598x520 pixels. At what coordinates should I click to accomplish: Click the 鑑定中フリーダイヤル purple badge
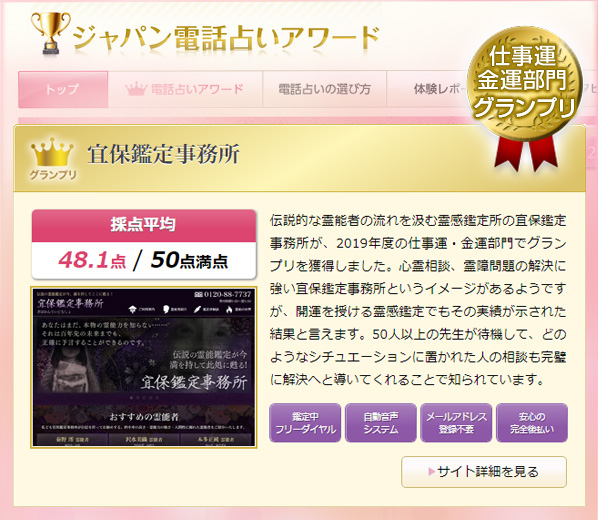coord(305,423)
